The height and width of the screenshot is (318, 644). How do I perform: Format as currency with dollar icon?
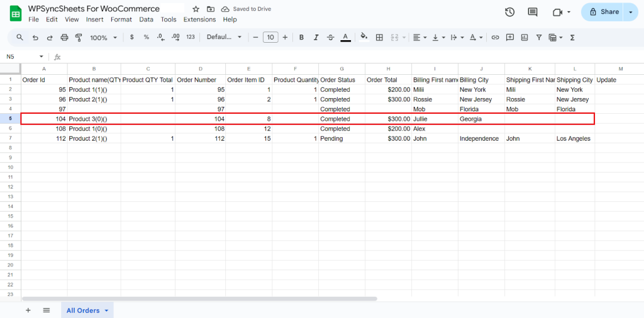coord(132,37)
